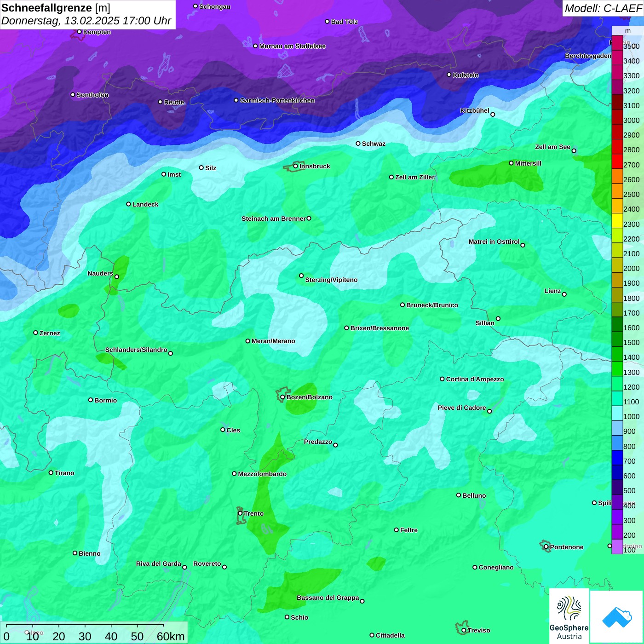Click the Berchtesgaden label

tap(588, 56)
